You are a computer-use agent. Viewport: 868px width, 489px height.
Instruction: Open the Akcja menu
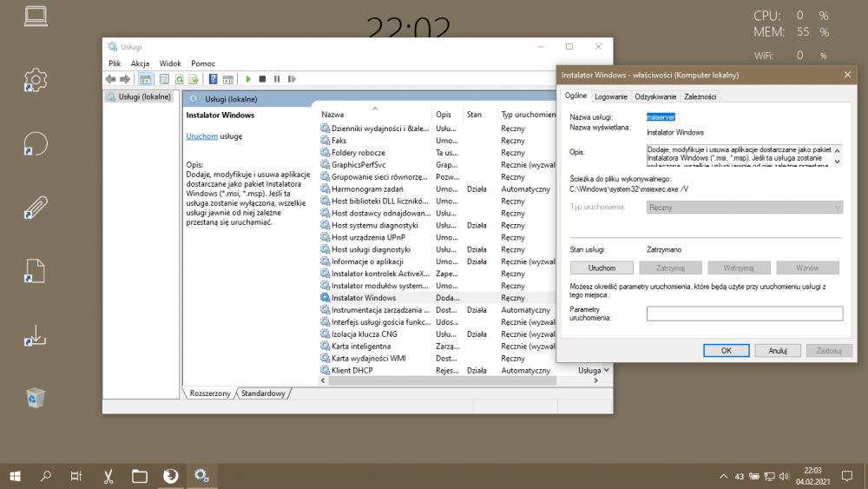coord(140,63)
